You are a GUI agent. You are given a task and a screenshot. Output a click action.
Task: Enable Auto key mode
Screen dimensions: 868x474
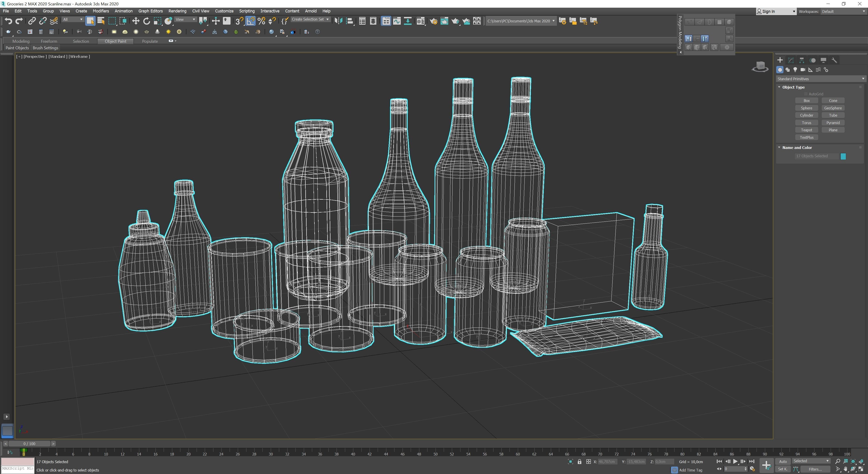coord(782,462)
